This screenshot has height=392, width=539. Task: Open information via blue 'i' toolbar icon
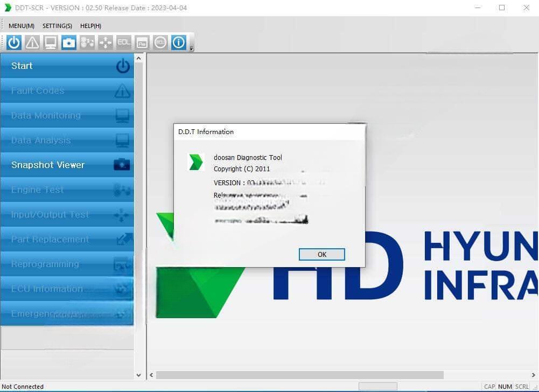179,43
